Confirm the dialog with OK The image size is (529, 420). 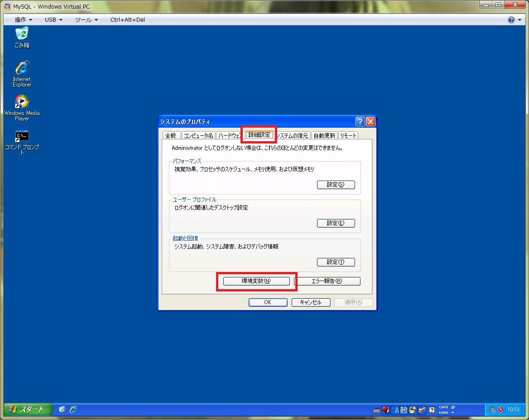coord(268,302)
